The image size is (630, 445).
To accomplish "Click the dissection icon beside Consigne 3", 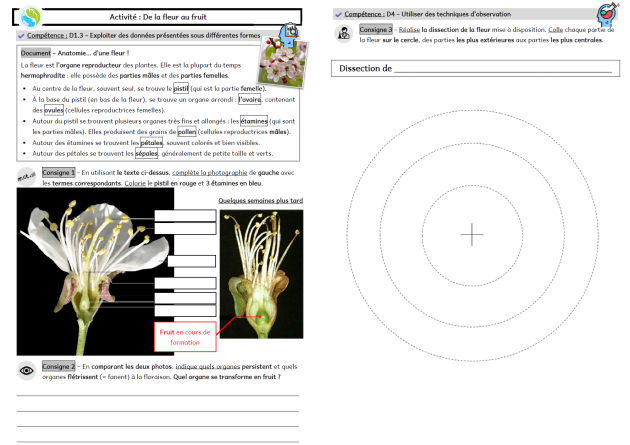I will pyautogui.click(x=343, y=33).
